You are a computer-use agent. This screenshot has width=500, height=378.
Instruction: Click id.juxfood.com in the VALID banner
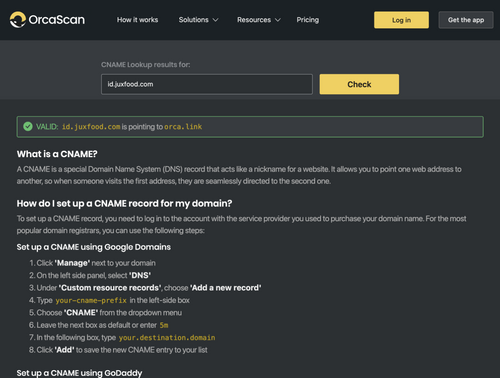[91, 127]
